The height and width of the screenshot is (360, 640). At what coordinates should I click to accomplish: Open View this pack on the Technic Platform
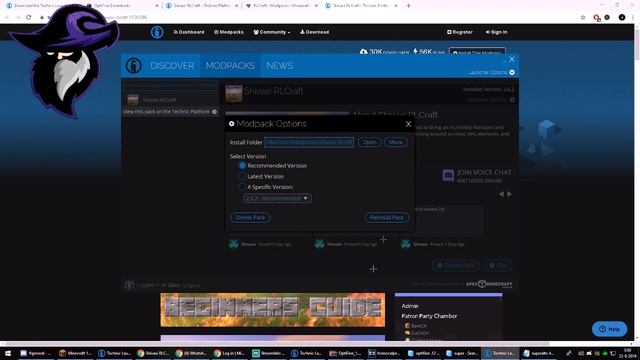pyautogui.click(x=170, y=112)
